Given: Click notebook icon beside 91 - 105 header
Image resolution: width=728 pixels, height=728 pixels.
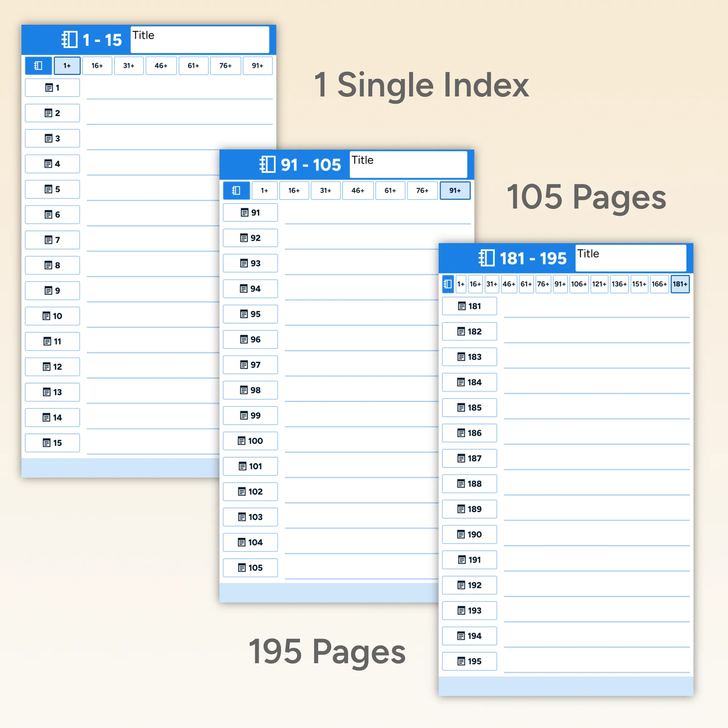Looking at the screenshot, I should point(268,165).
